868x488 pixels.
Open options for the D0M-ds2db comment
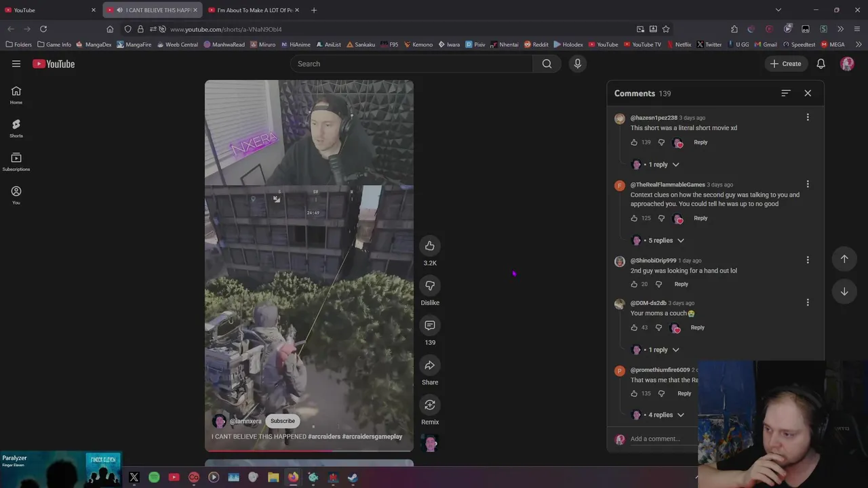coord(808,302)
